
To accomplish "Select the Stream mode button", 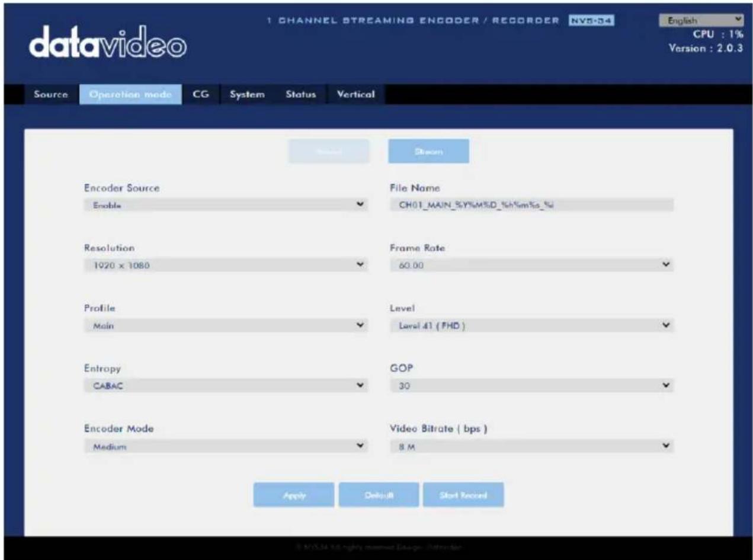I will coord(429,151).
